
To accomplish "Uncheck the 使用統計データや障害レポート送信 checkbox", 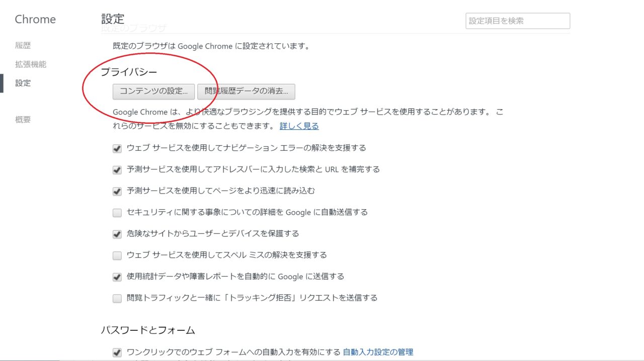I will pyautogui.click(x=117, y=277).
